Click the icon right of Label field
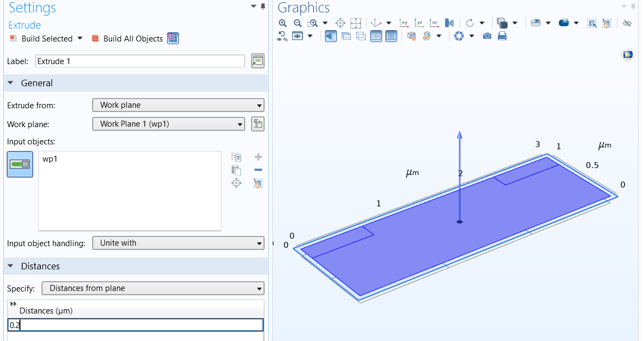 click(x=258, y=61)
